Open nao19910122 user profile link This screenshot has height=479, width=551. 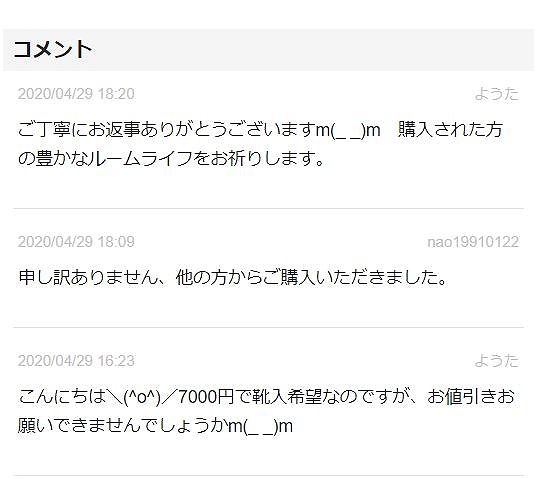[473, 242]
